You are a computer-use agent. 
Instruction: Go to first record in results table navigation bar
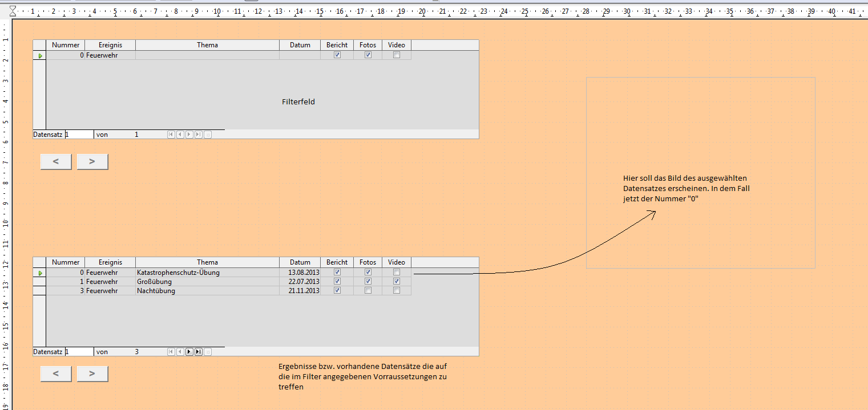tap(171, 352)
